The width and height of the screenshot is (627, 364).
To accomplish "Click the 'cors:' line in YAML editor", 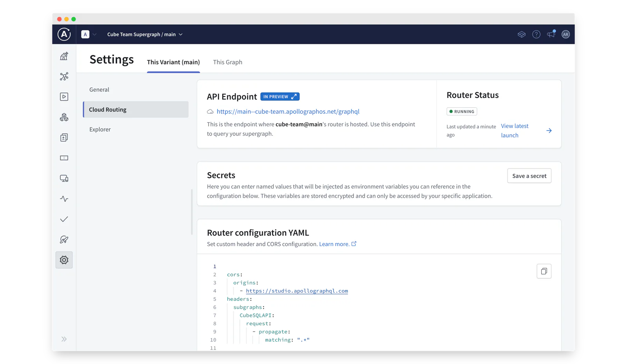I will point(235,275).
